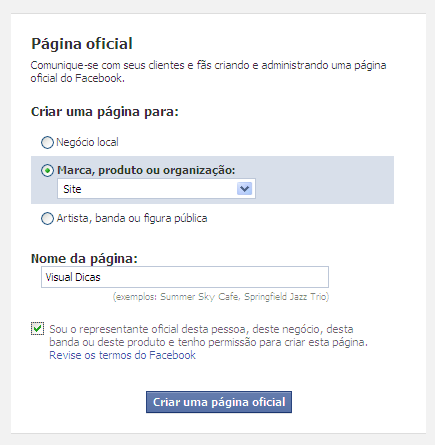Click the highlighted blue selected option row
435x445 pixels.
(x=212, y=180)
